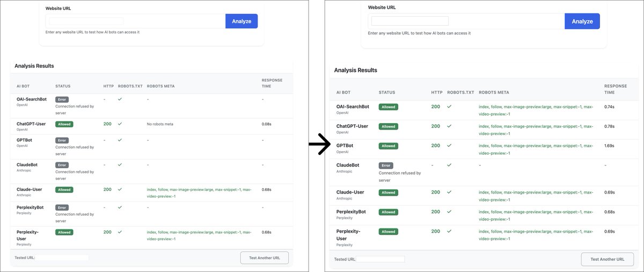Click Test Another URL in the left panel

(265, 257)
